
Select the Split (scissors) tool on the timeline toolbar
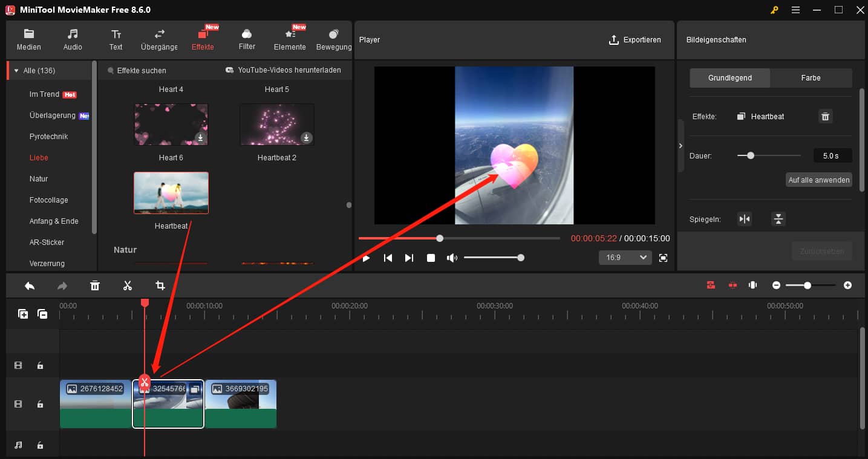(128, 285)
